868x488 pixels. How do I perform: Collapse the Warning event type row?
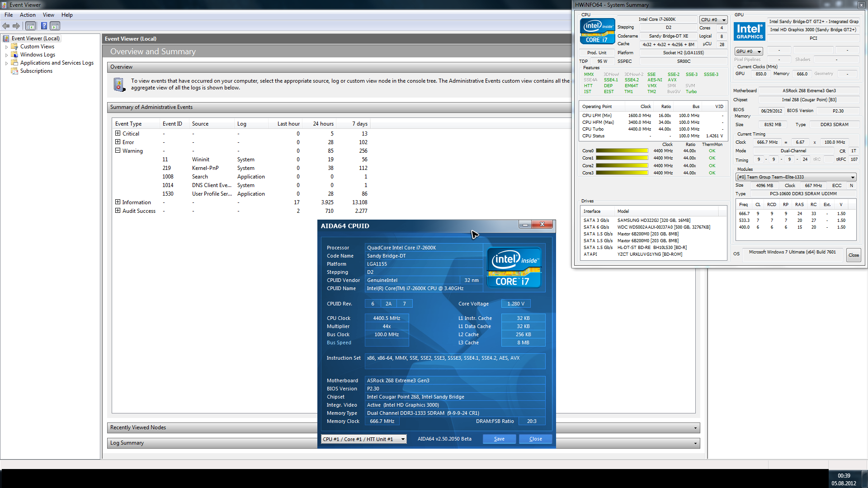pyautogui.click(x=118, y=150)
